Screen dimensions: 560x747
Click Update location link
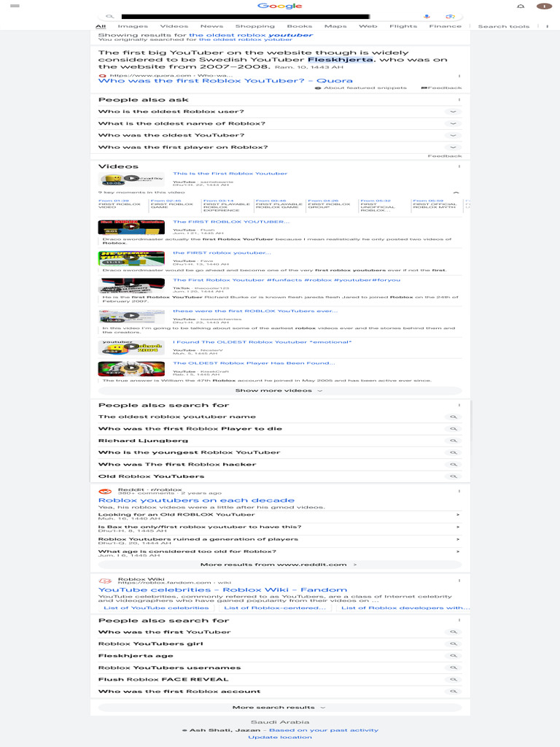pos(280,738)
